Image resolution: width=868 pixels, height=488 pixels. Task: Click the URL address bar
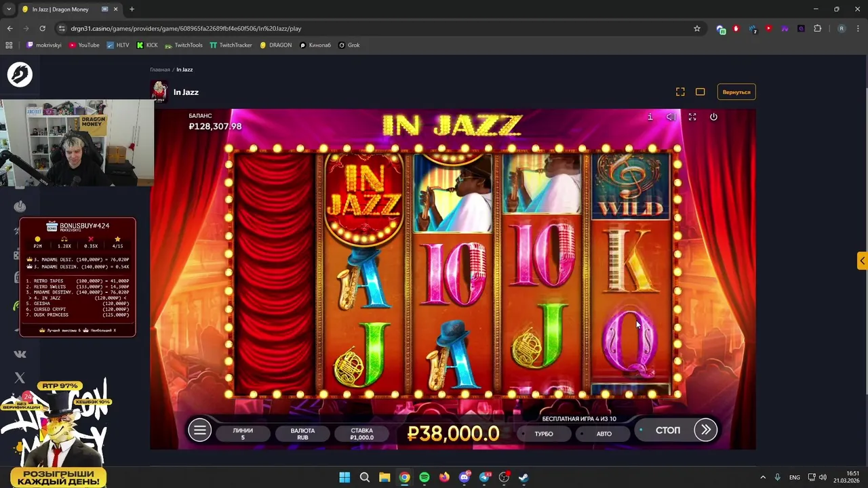(380, 28)
